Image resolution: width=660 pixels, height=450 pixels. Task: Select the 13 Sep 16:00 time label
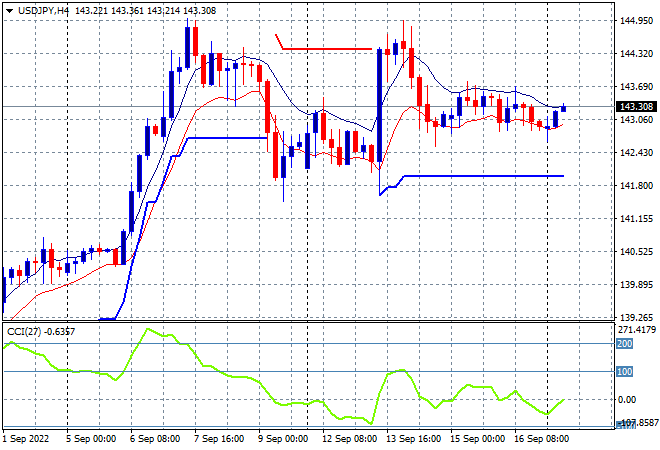tap(413, 439)
